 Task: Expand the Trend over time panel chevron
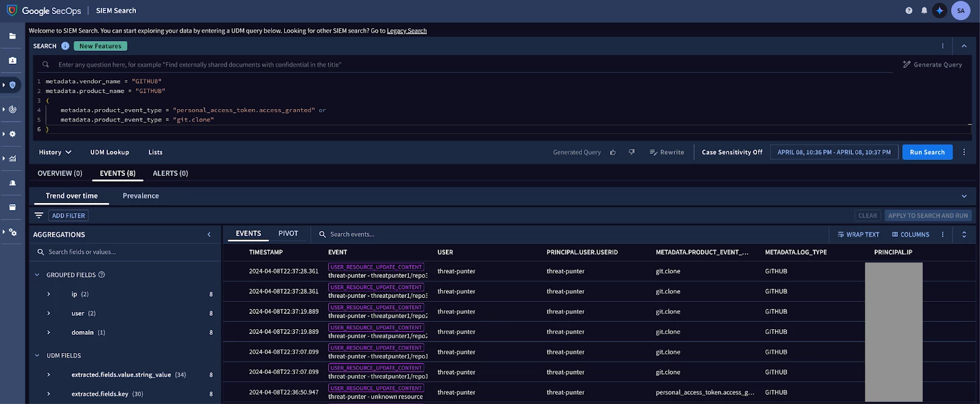[964, 196]
